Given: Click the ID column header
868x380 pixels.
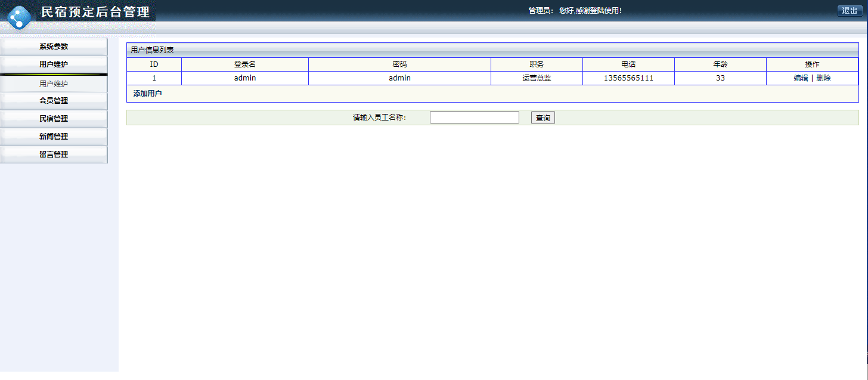Looking at the screenshot, I should point(153,64).
